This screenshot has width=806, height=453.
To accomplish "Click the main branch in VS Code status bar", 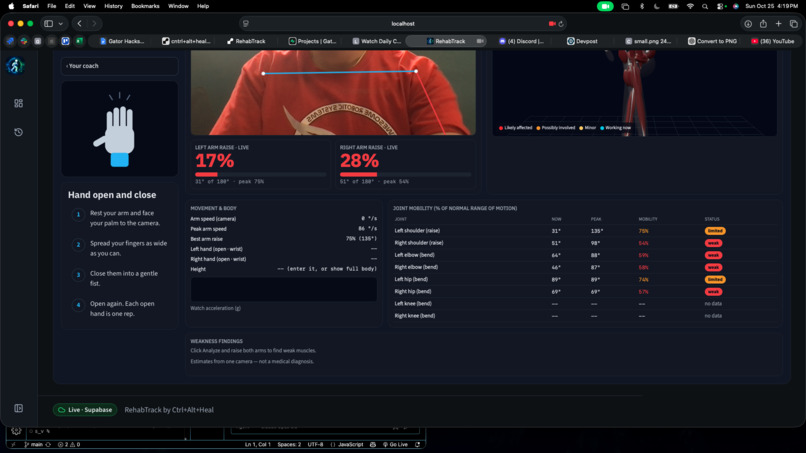I will point(33,445).
